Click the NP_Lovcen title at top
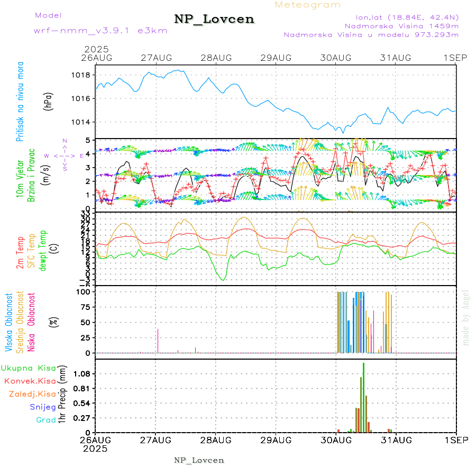Viewport: 476px width, 476px height. tap(214, 19)
